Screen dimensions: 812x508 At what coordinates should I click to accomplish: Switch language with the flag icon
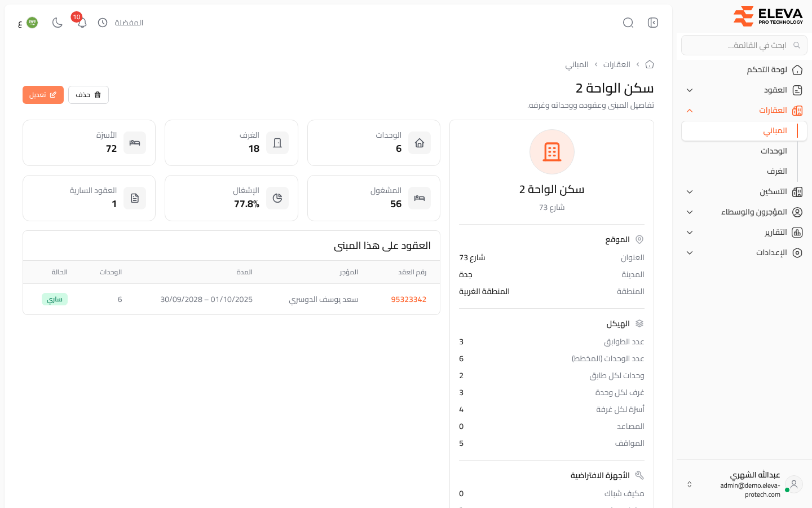coord(32,23)
